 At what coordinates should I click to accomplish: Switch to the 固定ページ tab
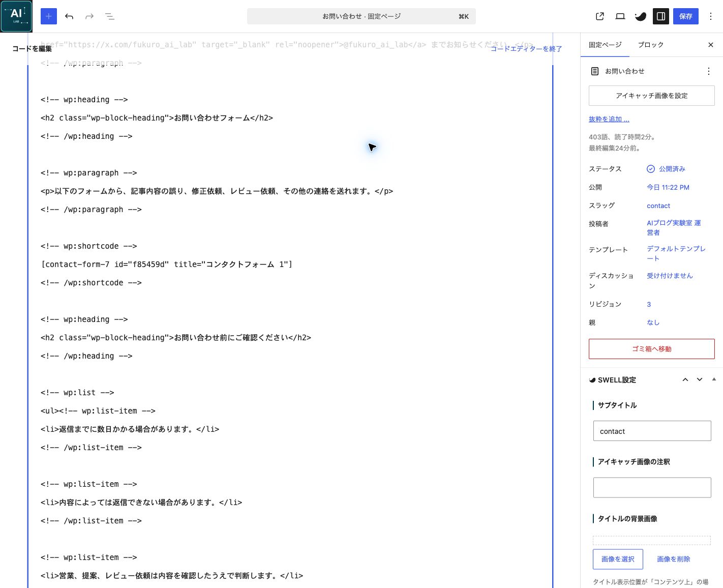605,45
